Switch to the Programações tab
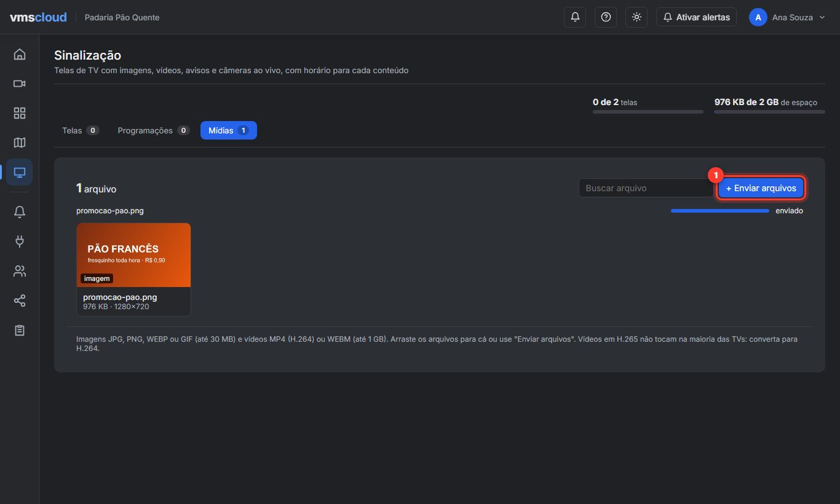The image size is (840, 504). point(154,130)
